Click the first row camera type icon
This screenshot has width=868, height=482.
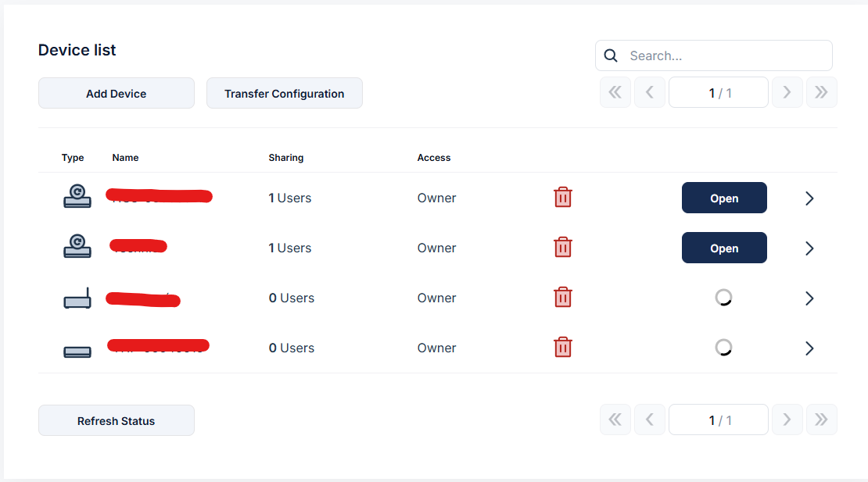point(77,196)
